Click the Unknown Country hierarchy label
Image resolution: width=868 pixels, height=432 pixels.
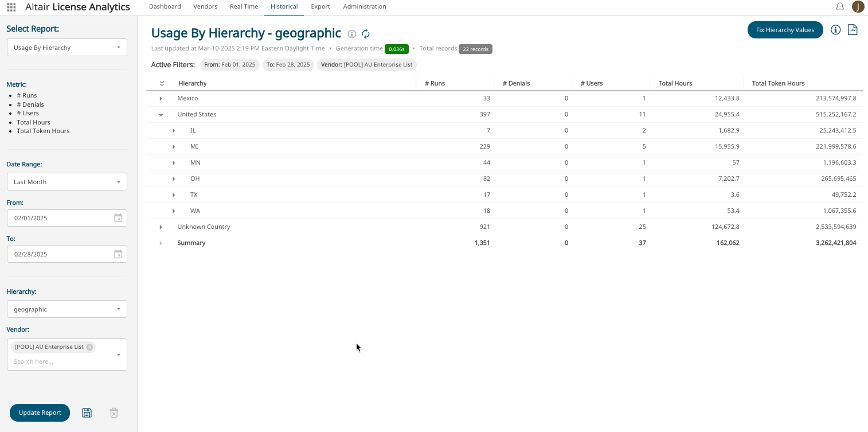[204, 227]
